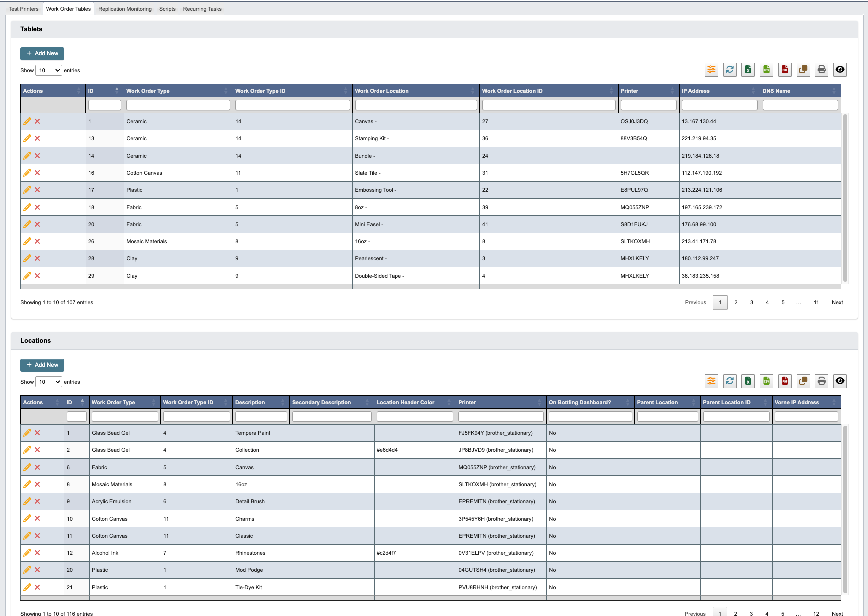The height and width of the screenshot is (616, 868).
Task: Open column filter settings in Tablets toolbar
Action: click(711, 70)
